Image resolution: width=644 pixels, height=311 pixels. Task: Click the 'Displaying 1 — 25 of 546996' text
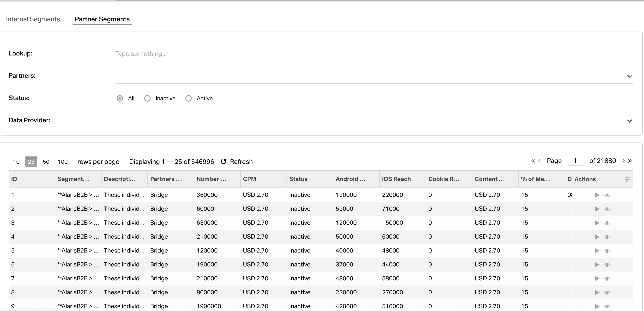click(x=172, y=162)
